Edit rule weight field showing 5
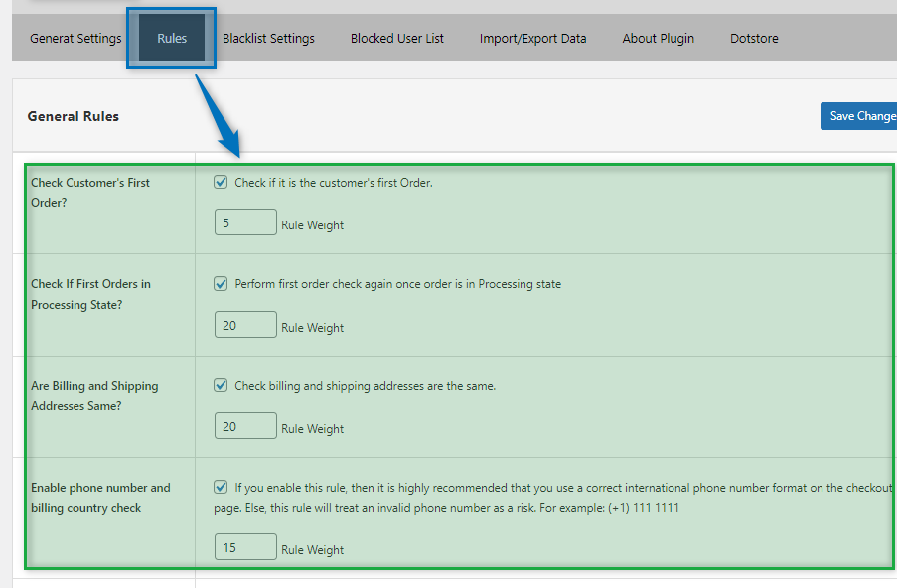897x588 pixels. [x=245, y=221]
